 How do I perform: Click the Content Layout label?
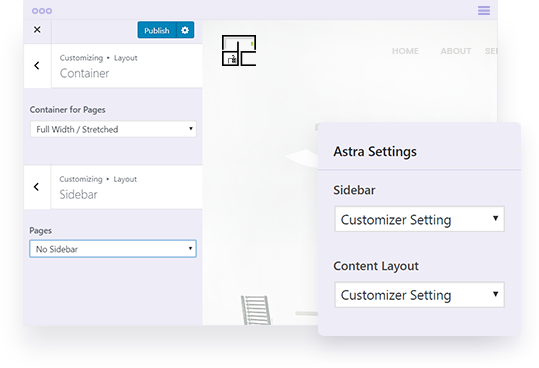376,266
